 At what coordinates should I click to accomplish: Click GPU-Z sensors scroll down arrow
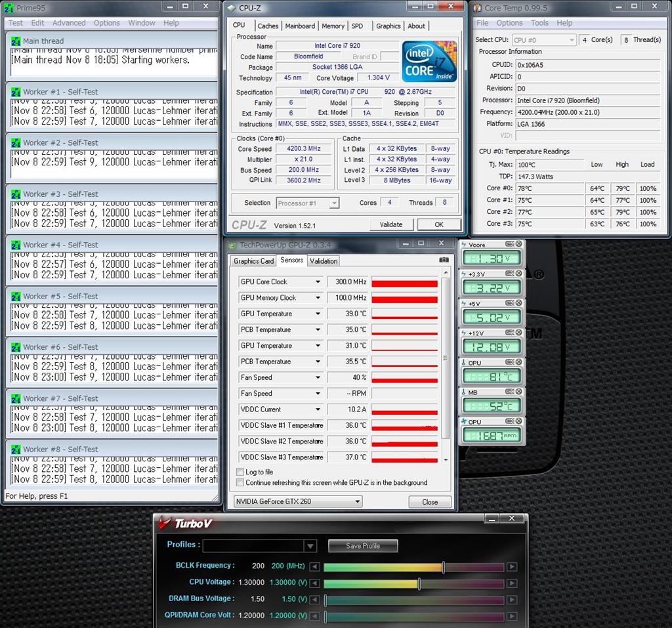[x=446, y=460]
